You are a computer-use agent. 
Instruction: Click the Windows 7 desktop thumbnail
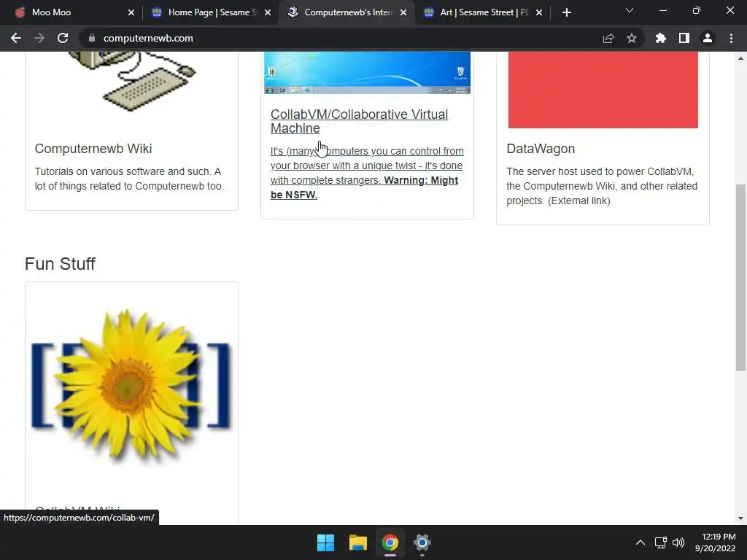[368, 73]
